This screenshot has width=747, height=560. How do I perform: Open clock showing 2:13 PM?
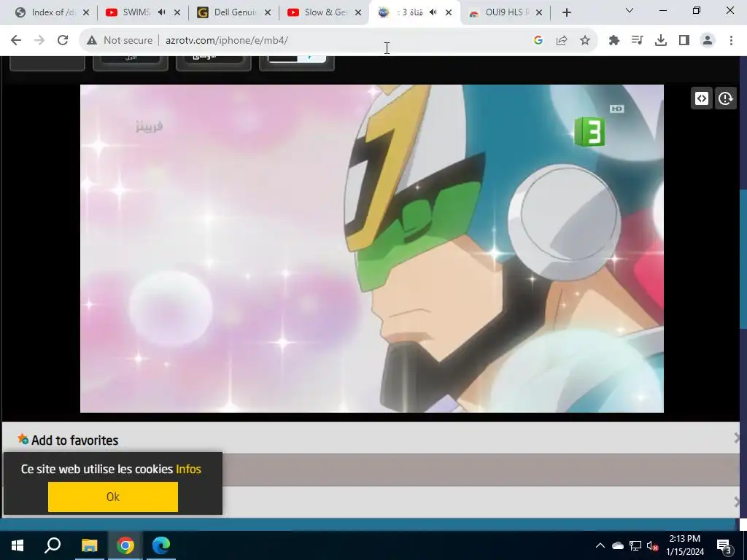[x=685, y=545]
